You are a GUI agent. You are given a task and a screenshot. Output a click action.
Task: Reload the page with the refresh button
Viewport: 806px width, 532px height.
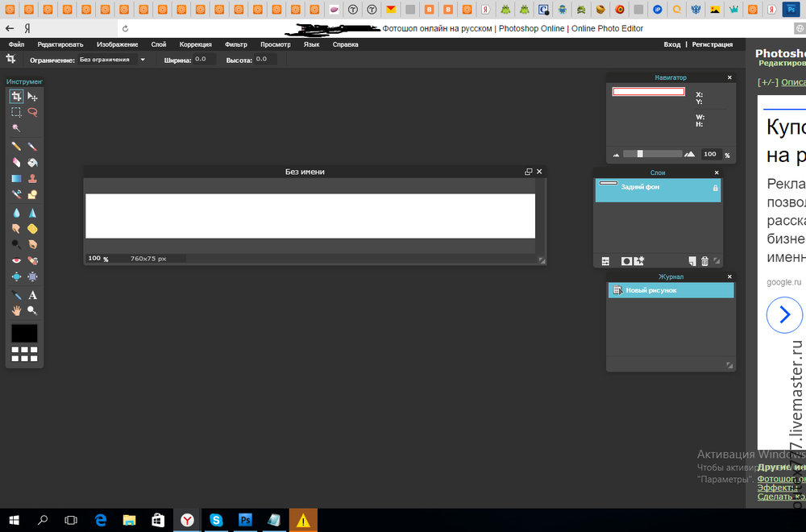pyautogui.click(x=125, y=29)
